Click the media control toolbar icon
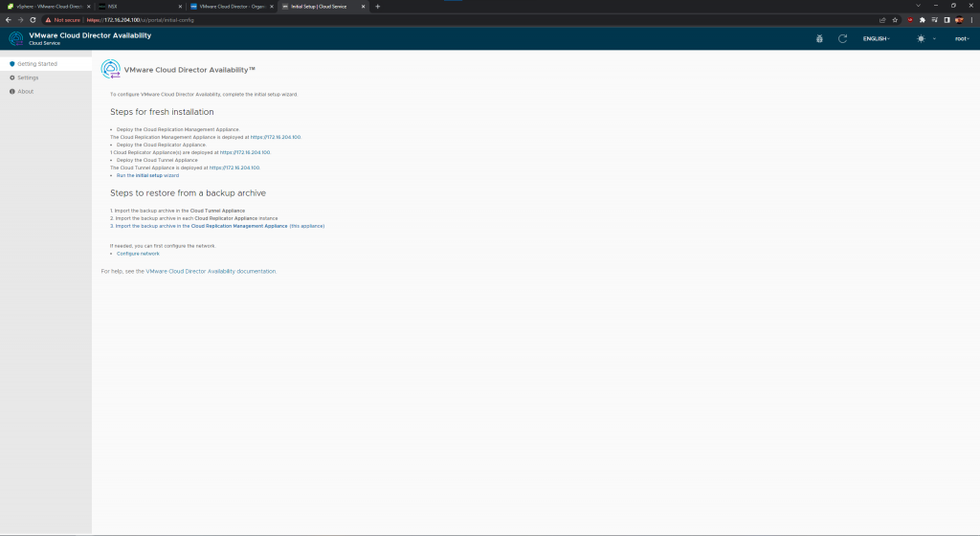 point(934,20)
